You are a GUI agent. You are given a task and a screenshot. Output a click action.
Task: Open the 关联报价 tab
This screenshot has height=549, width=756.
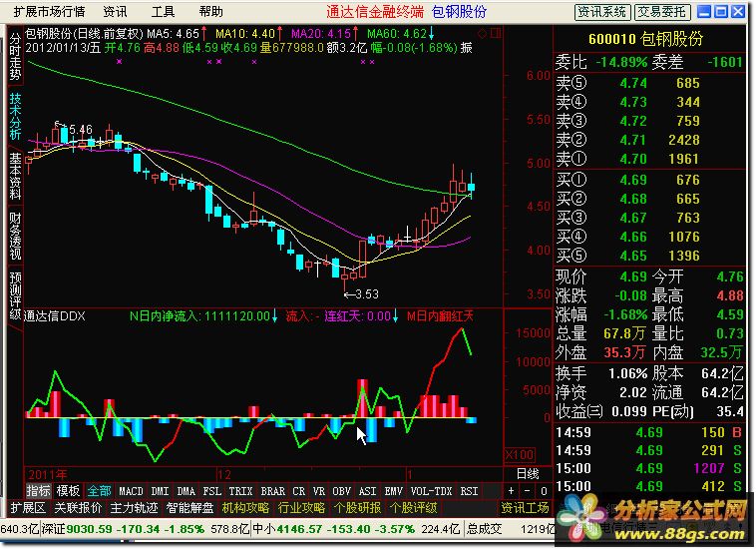coord(78,508)
